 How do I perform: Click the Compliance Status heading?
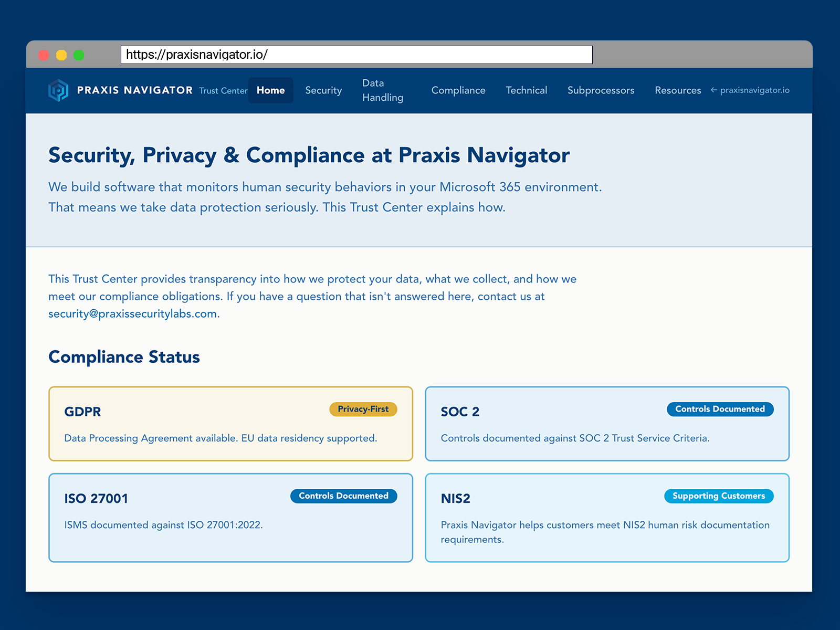pos(124,357)
